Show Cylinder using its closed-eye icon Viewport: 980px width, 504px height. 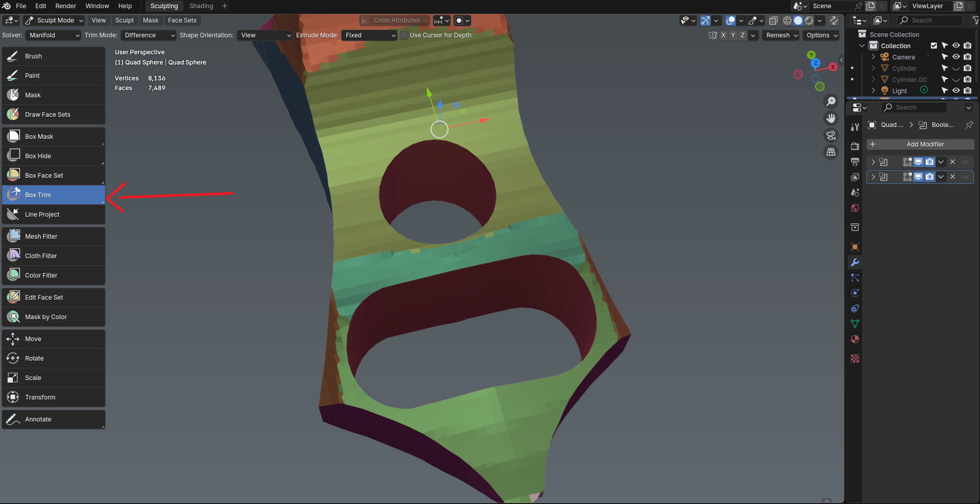[x=956, y=68]
